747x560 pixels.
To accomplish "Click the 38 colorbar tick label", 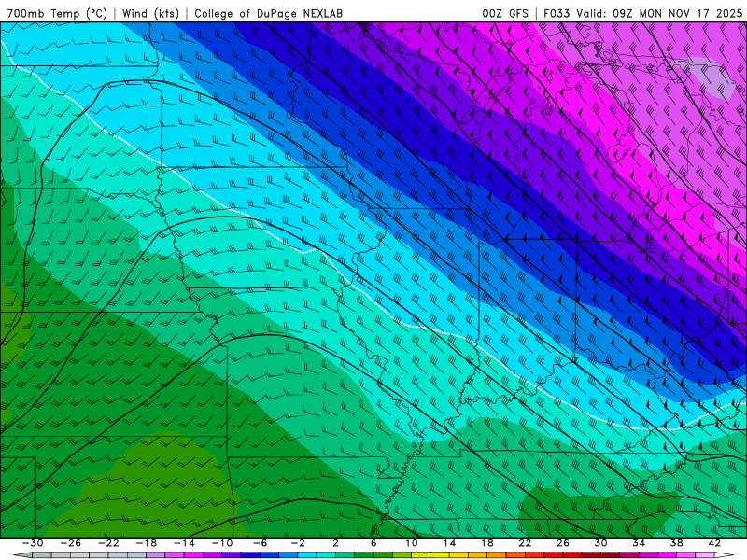I will pyautogui.click(x=676, y=543).
